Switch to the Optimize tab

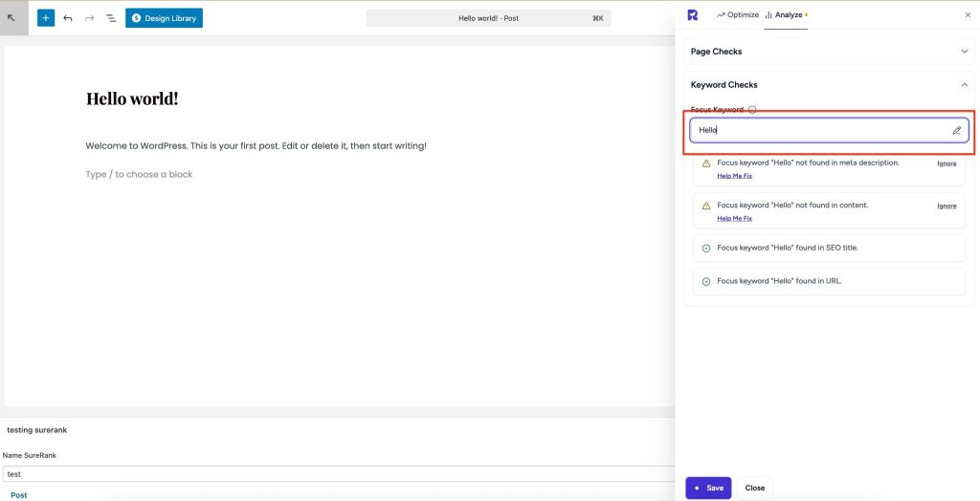(x=738, y=15)
